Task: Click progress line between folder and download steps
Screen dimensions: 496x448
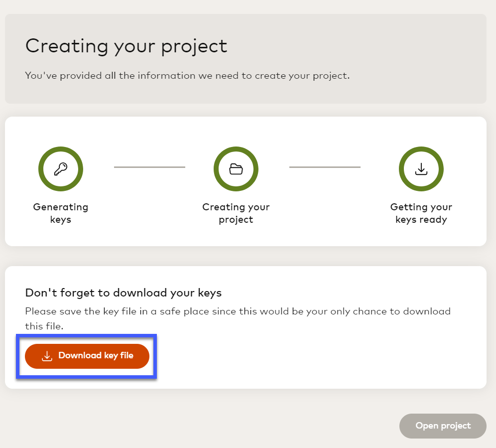Action: pyautogui.click(x=325, y=167)
